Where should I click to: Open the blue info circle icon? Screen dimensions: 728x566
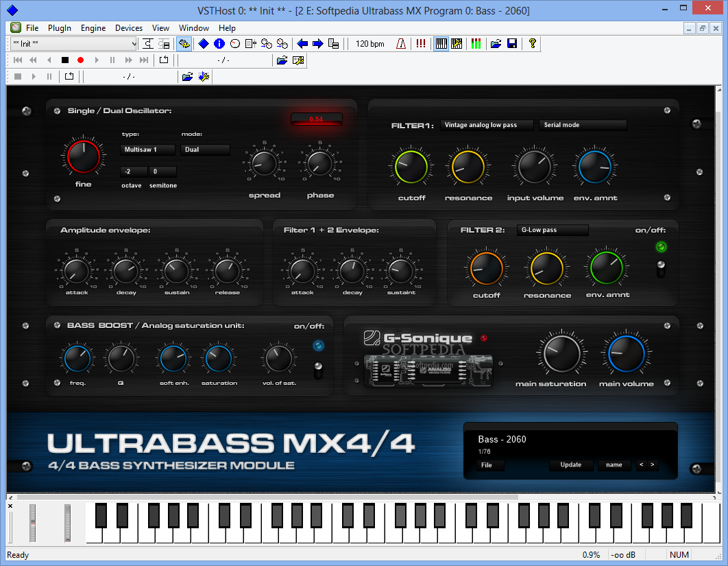[219, 44]
